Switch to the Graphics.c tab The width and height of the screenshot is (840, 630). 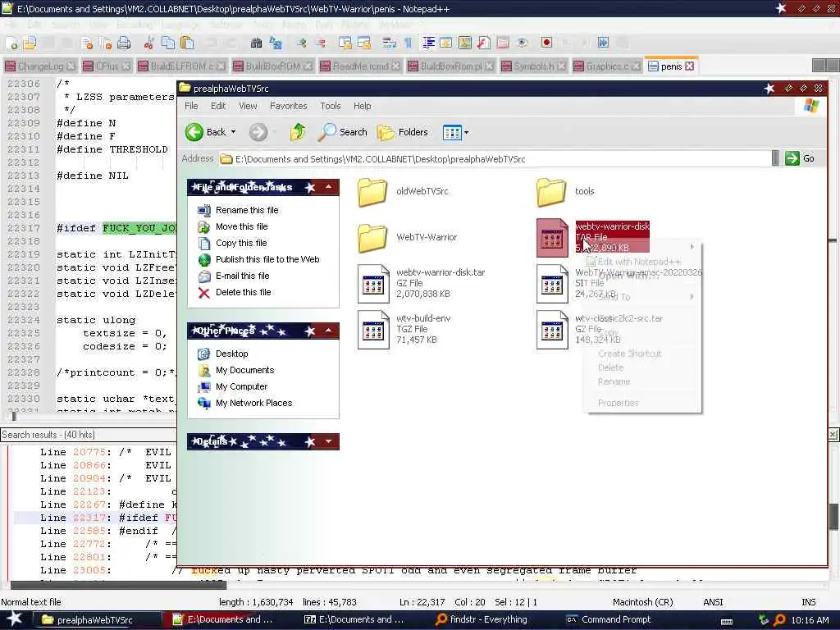(607, 66)
